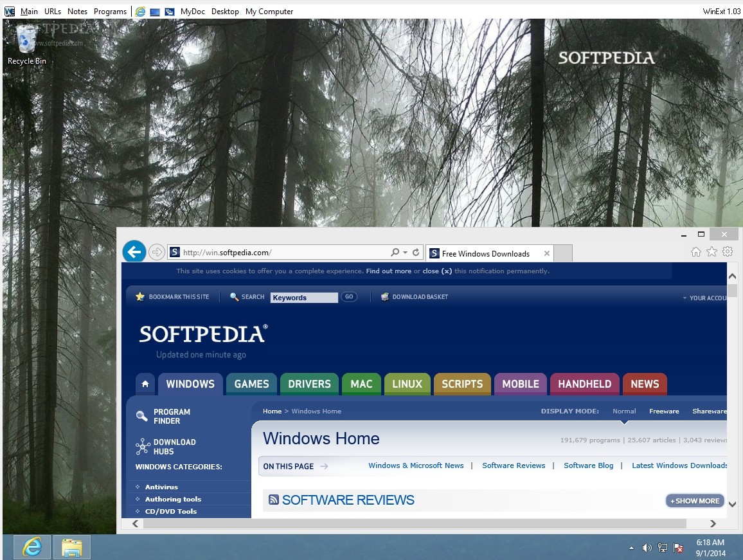Select the MAC navigation tab
The height and width of the screenshot is (560, 743).
coord(362,384)
